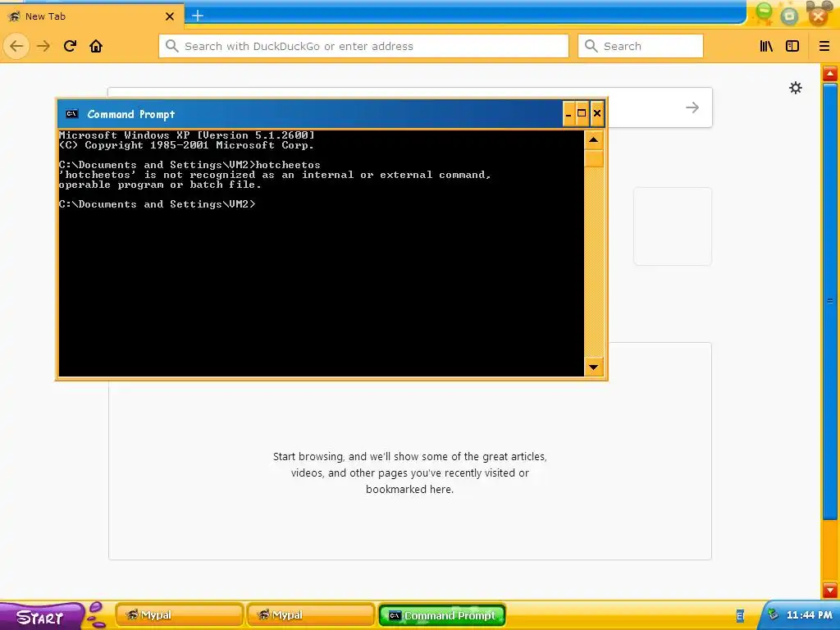Click the 'hotcheetos' command line text
This screenshot has height=630, width=840.
pyautogui.click(x=288, y=165)
